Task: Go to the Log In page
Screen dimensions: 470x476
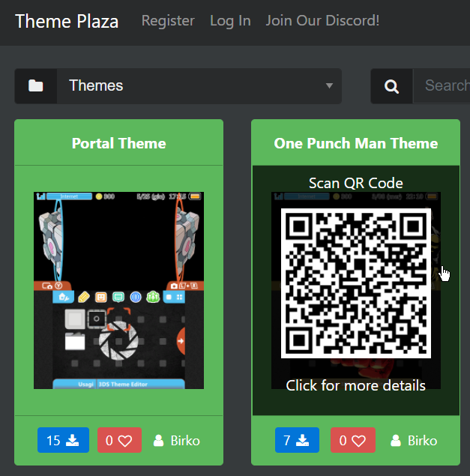Action: (230, 21)
